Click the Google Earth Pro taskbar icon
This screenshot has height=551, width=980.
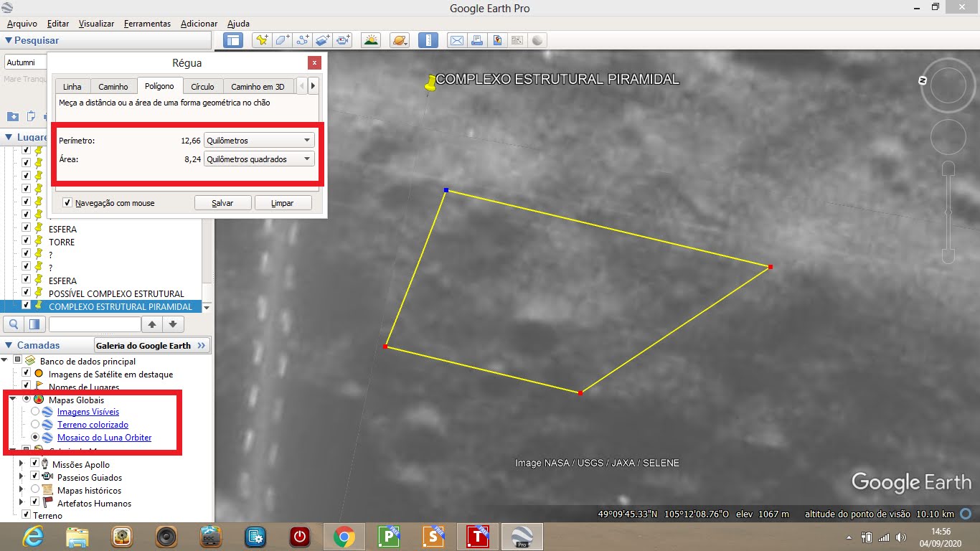pyautogui.click(x=522, y=536)
